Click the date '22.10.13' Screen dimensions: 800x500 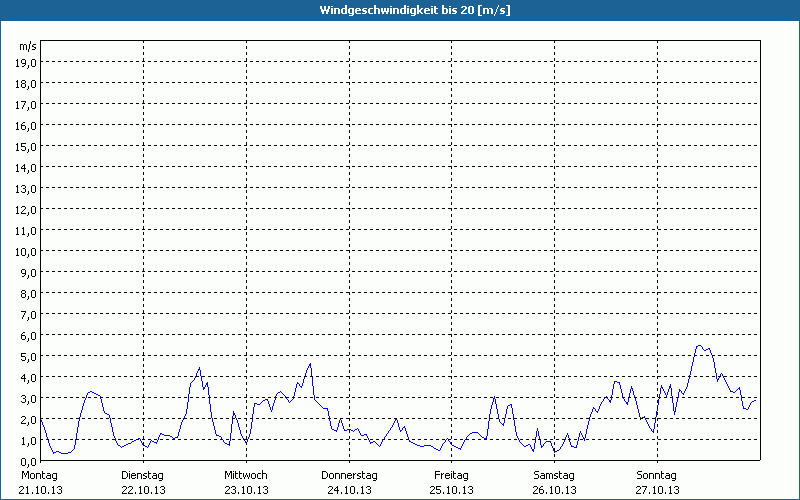[143, 490]
